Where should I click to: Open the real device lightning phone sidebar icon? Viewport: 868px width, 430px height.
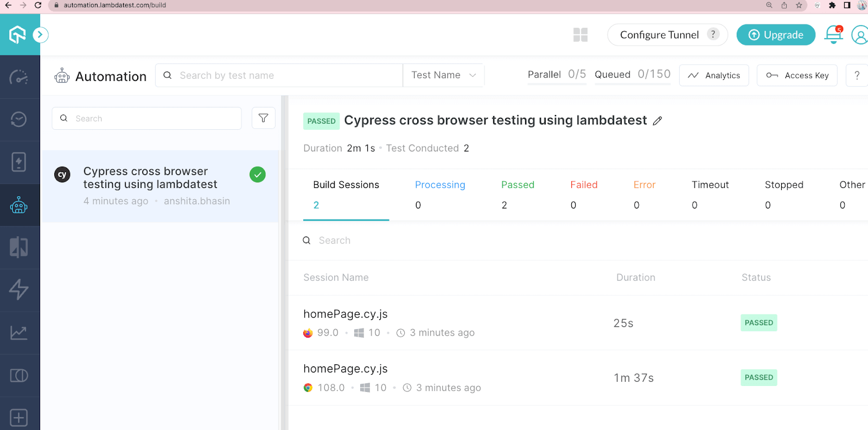click(x=19, y=162)
